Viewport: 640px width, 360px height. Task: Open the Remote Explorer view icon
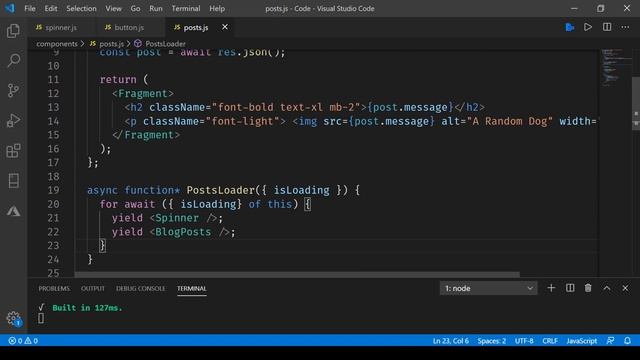click(x=13, y=180)
